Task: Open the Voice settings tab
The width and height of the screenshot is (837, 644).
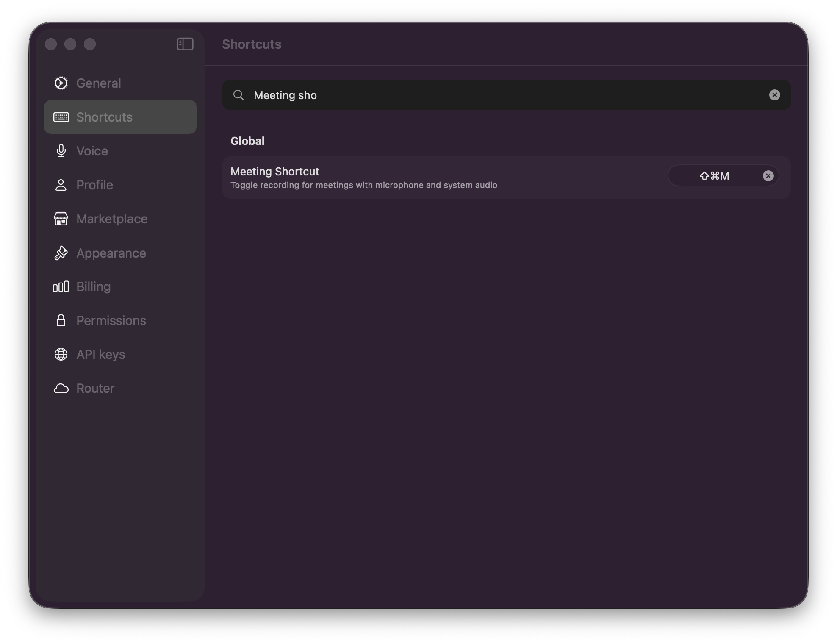Action: click(120, 151)
